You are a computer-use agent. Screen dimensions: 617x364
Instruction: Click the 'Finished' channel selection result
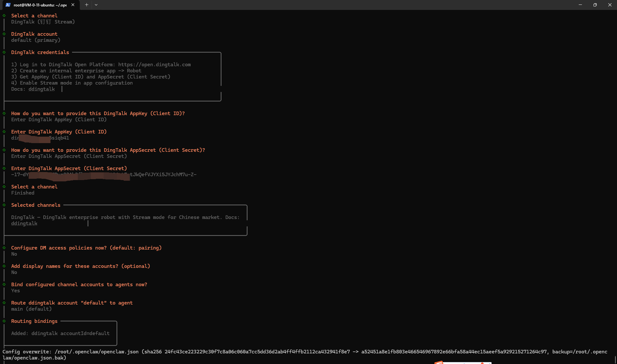pos(23,193)
